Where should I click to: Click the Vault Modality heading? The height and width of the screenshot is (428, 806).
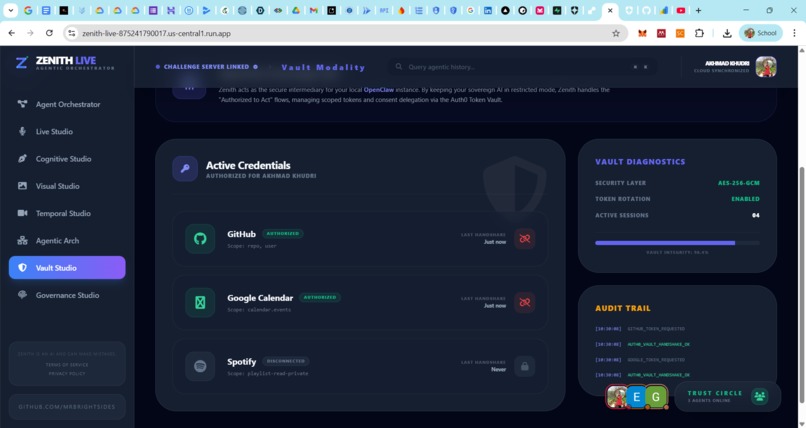[x=323, y=67]
